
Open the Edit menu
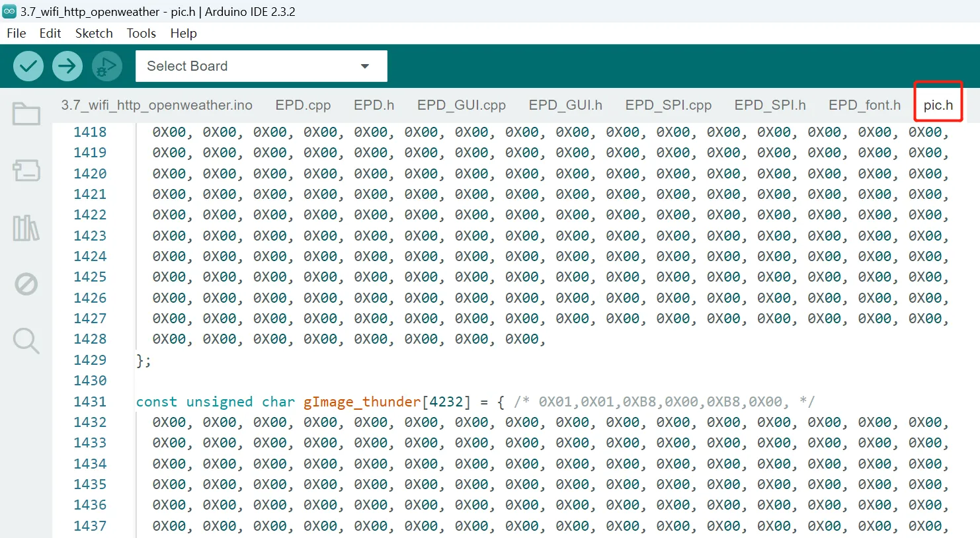50,33
